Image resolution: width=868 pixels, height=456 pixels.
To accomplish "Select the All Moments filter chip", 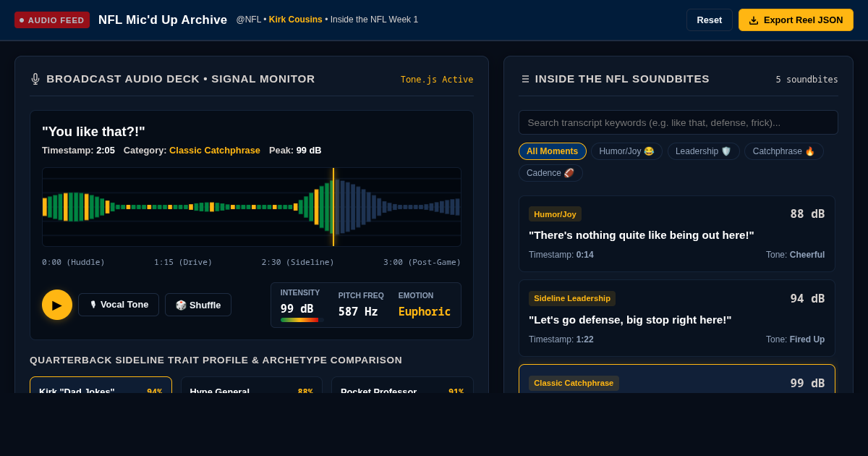I will pyautogui.click(x=553, y=151).
